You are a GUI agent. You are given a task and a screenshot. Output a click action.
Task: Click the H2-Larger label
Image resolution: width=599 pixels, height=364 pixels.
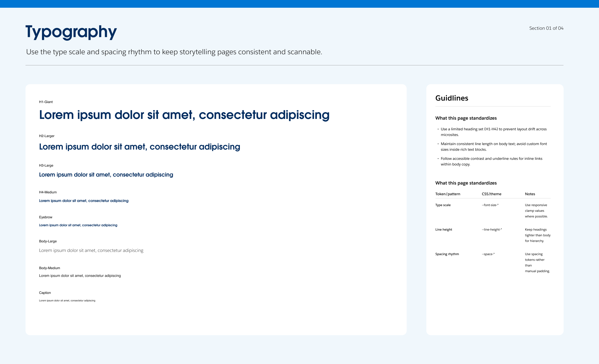click(x=47, y=136)
